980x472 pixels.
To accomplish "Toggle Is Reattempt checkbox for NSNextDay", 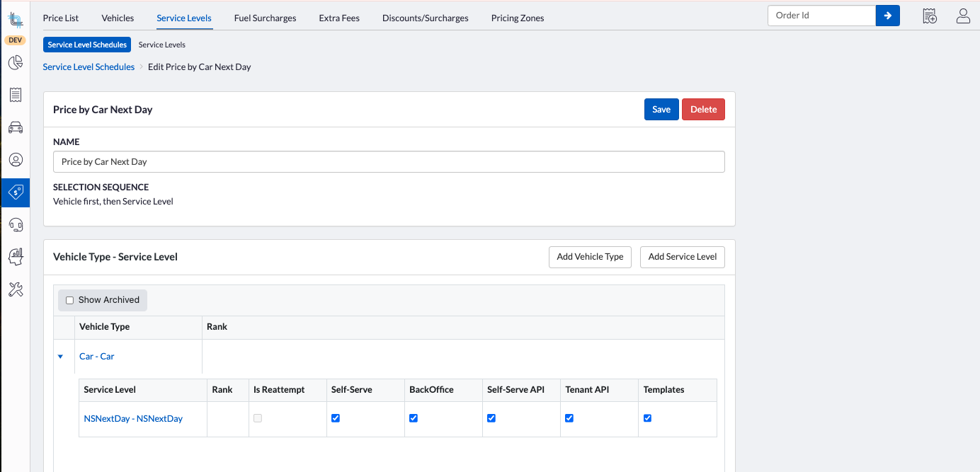I will 258,418.
